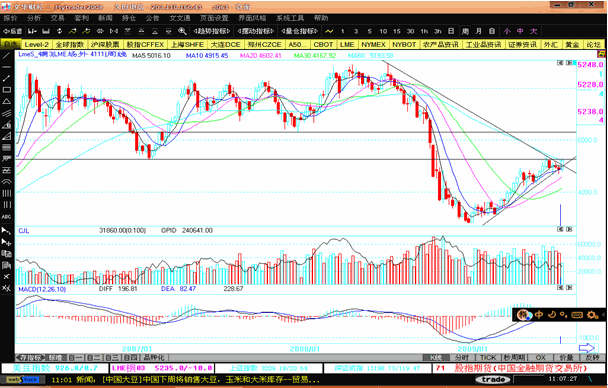Switch to the 黄金 gold tab
Image resolution: width=608 pixels, height=388 pixels.
click(x=572, y=45)
